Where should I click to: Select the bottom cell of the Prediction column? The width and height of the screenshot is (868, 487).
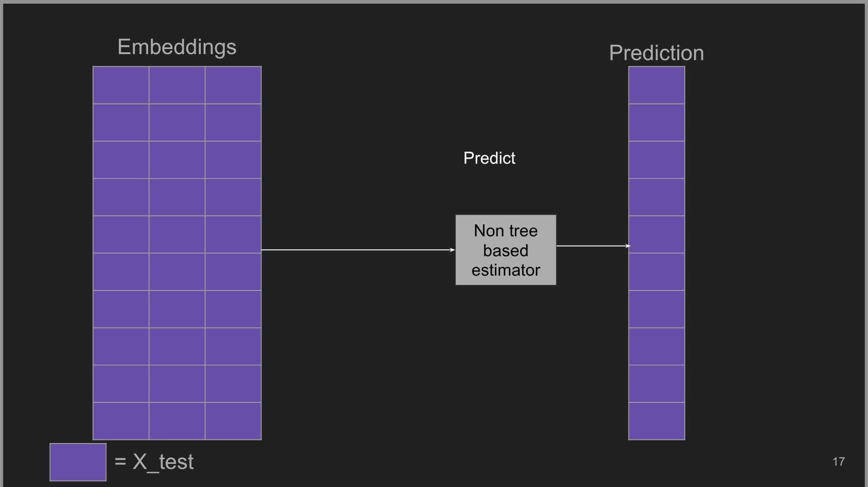tap(657, 421)
